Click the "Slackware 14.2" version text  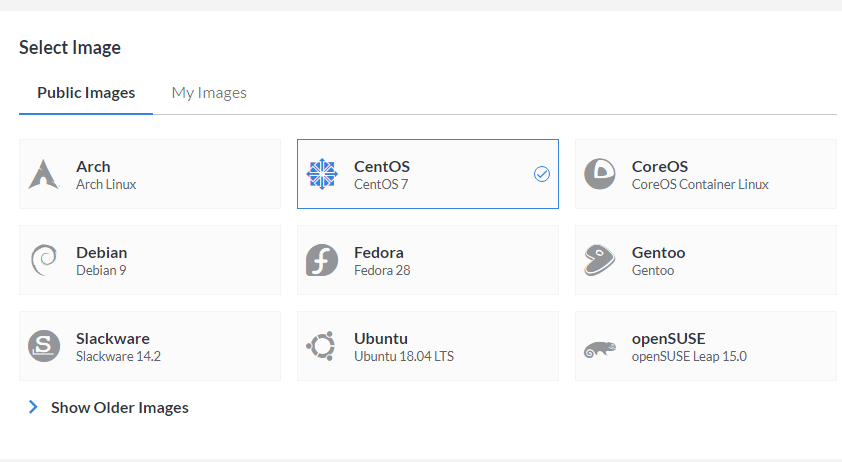[118, 356]
